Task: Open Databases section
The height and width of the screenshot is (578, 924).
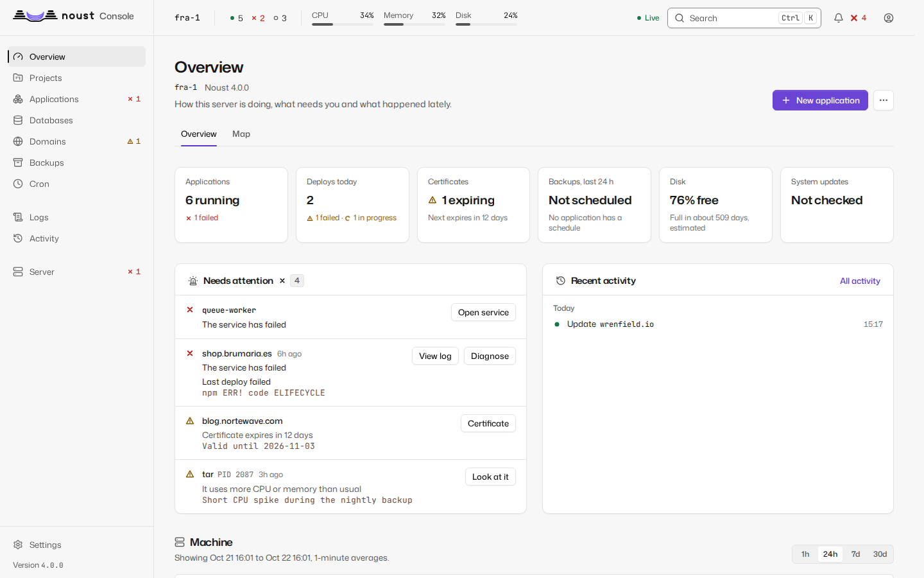Action: pyautogui.click(x=77, y=120)
